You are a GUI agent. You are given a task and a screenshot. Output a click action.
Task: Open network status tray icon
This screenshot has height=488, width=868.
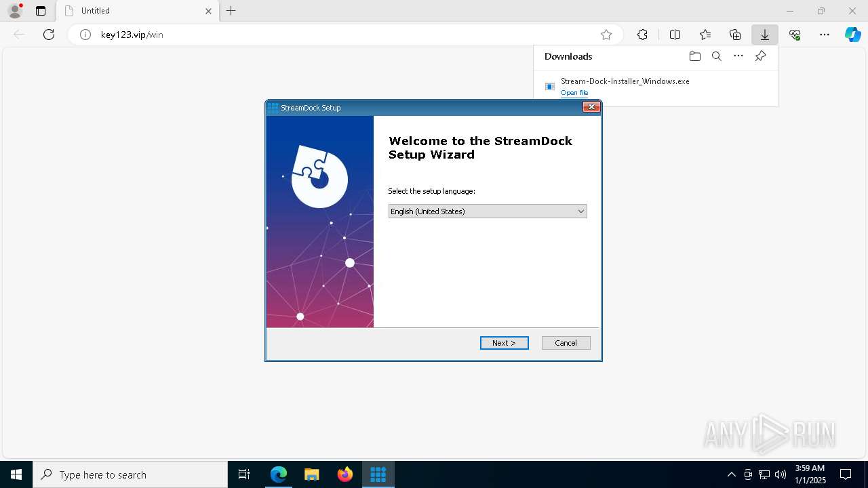tap(764, 474)
